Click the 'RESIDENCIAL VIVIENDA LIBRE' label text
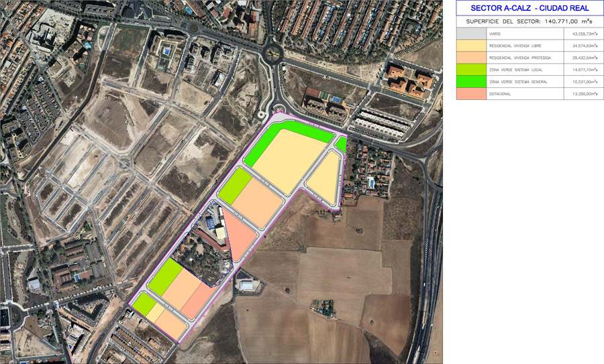 [x=517, y=46]
